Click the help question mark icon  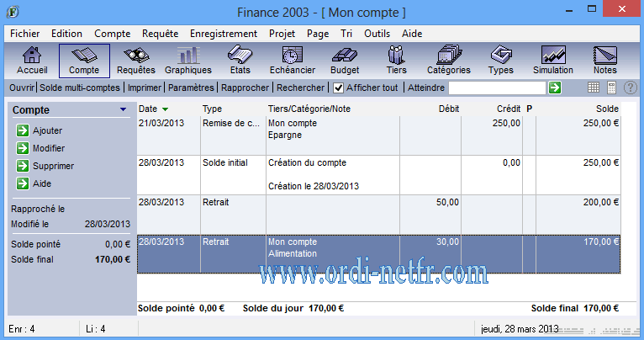point(630,88)
